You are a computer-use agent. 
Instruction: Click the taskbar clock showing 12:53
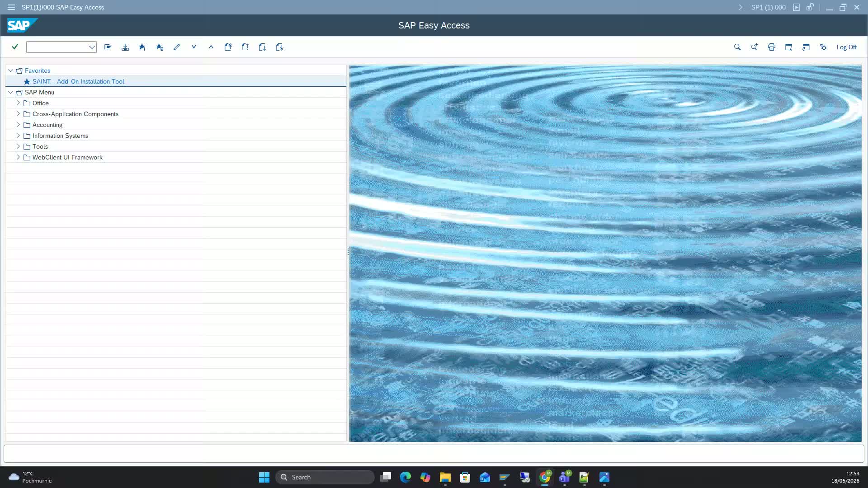[845, 477]
